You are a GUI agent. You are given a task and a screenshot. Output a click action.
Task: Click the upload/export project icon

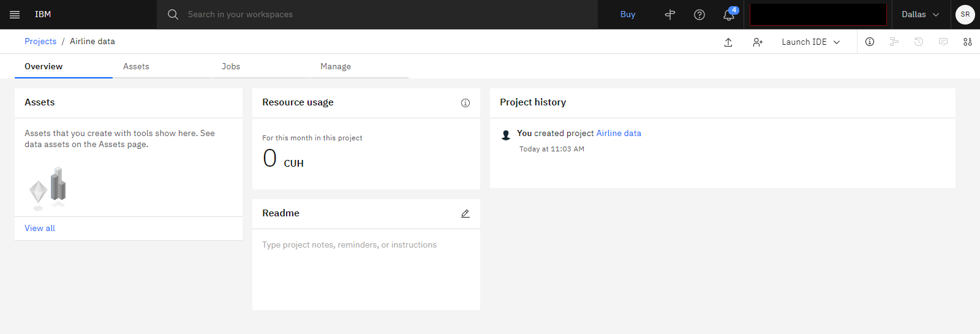728,42
